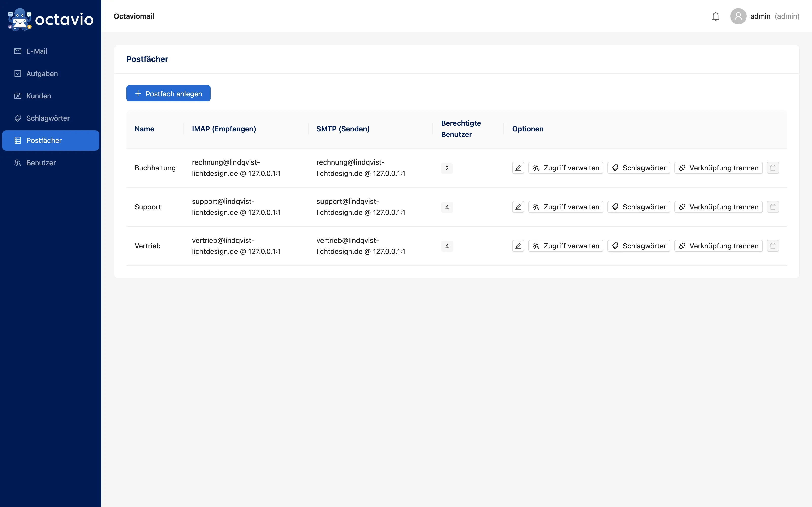Viewport: 812px width, 507px height.
Task: Click Verknüpfung trennen for Vertrieb
Action: coord(718,246)
